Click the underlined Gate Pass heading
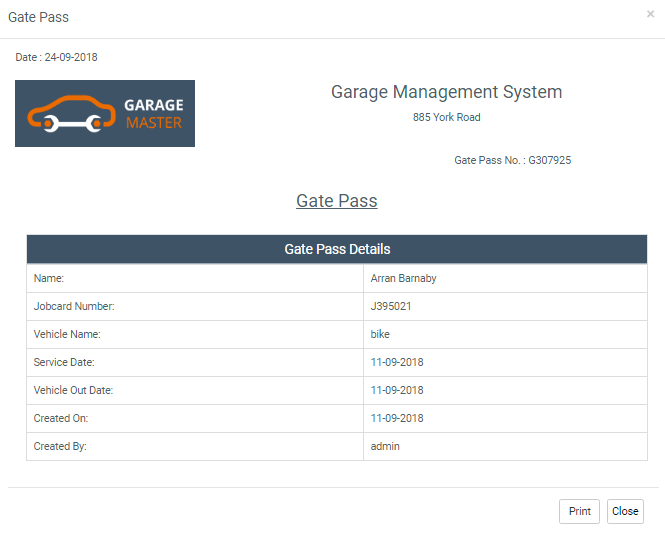The height and width of the screenshot is (543, 665). pos(336,201)
